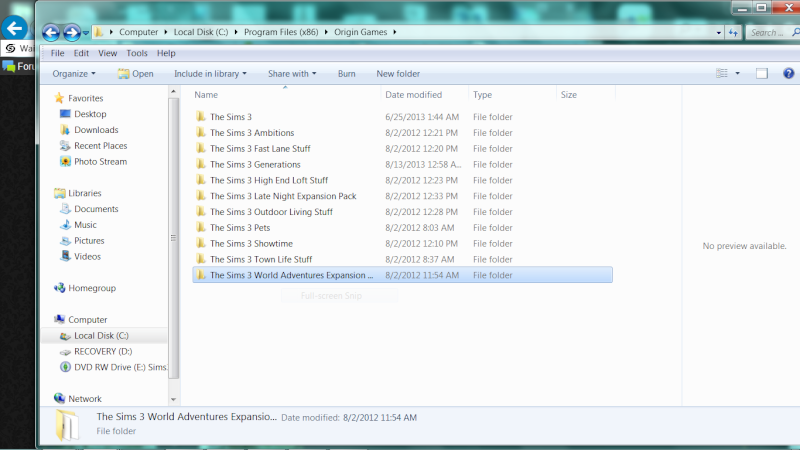This screenshot has height=450, width=800.
Task: Select The Sims 3 High End Loft Stuff folder icon
Action: (x=201, y=180)
